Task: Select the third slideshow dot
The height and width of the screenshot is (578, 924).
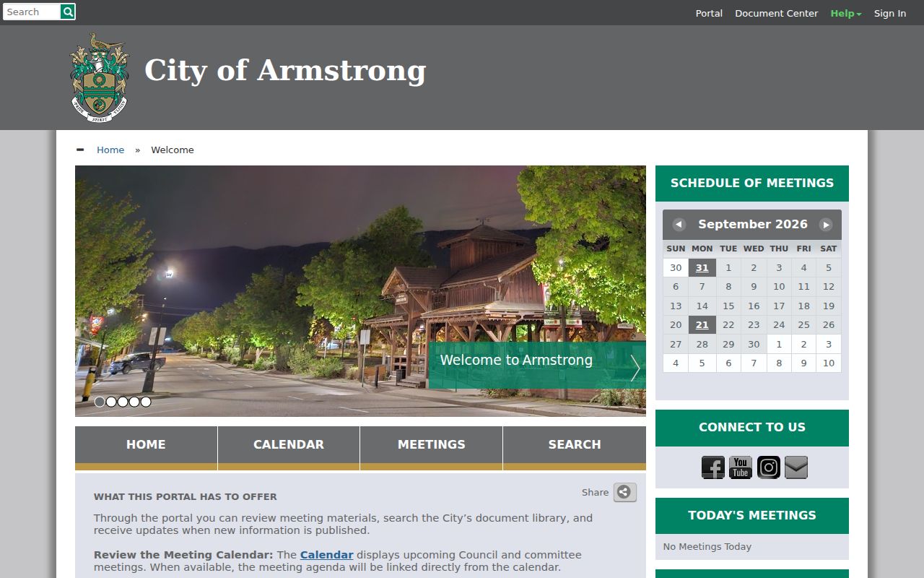Action: [x=123, y=402]
